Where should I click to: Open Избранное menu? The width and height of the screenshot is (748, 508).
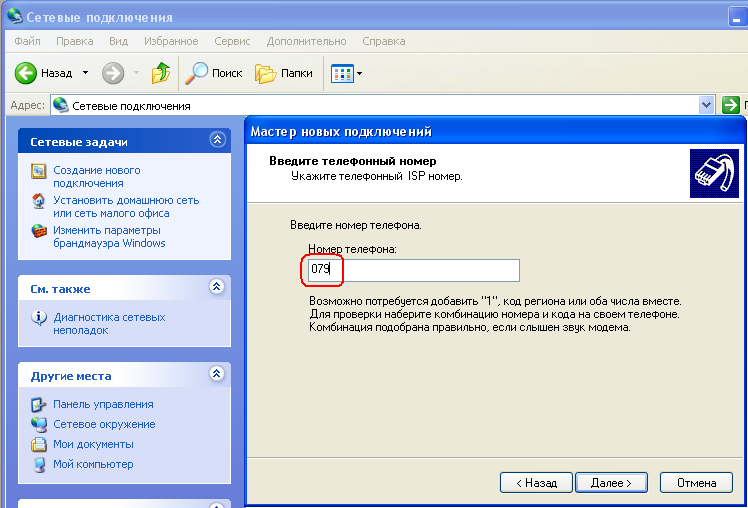[x=171, y=41]
